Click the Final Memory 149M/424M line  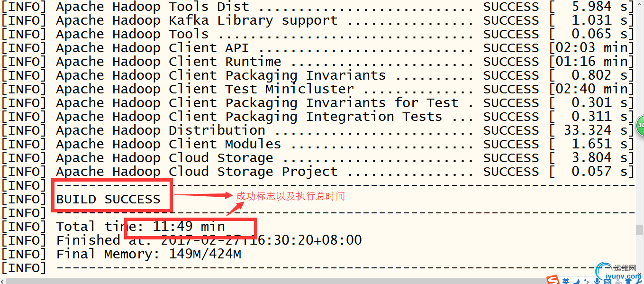click(x=149, y=254)
